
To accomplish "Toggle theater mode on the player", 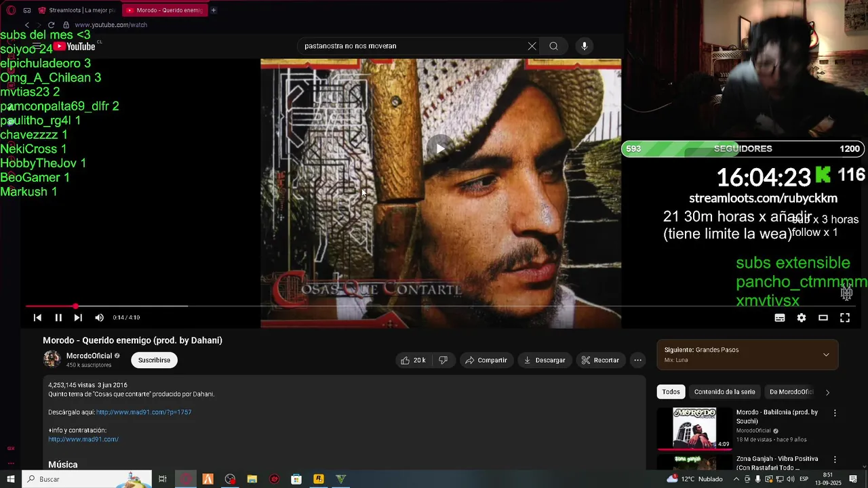I will [x=823, y=317].
